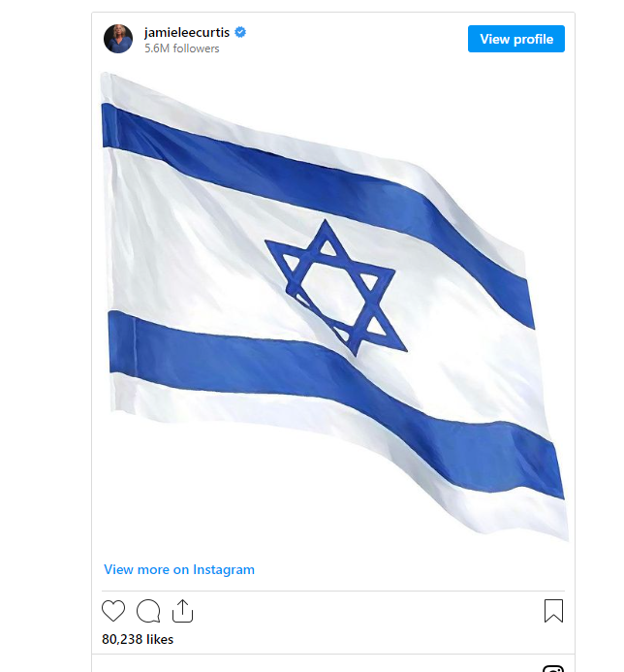Click the jamieleecurtis username

click(186, 32)
